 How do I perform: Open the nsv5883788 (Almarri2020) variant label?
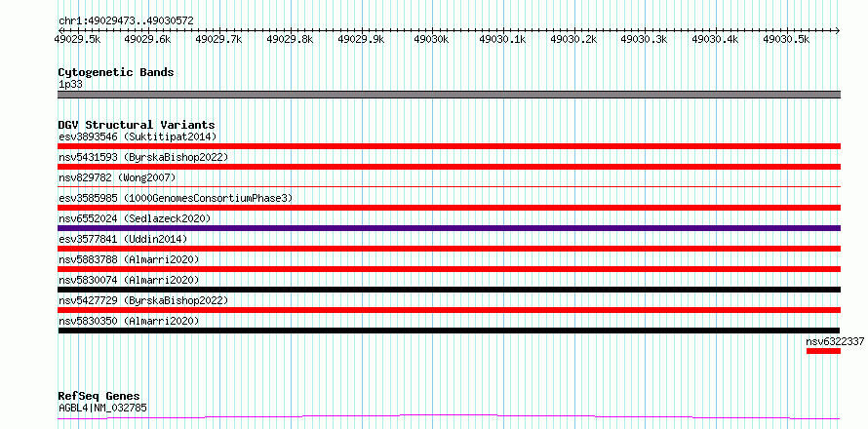(x=129, y=259)
